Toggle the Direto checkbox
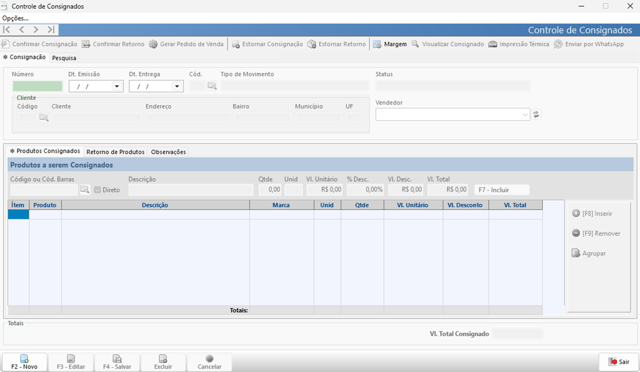The width and height of the screenshot is (640, 372). 98,190
